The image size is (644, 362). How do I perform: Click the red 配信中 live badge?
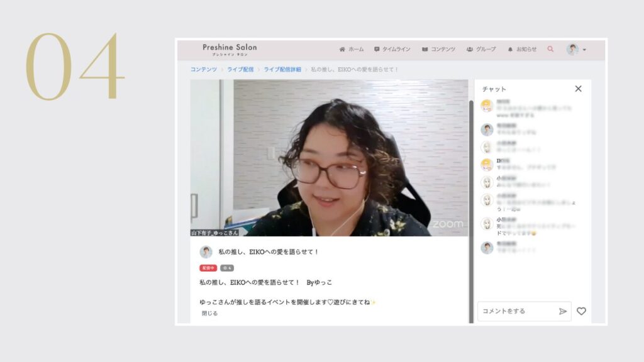coord(208,268)
